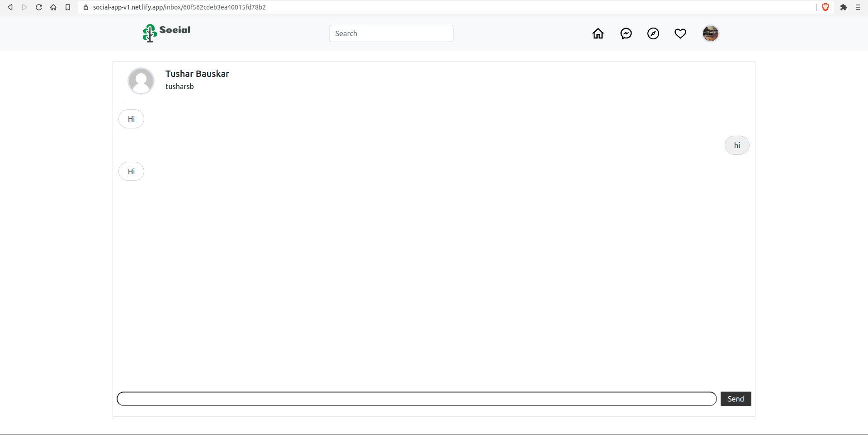Click the Send button
The image size is (868, 435).
tap(736, 399)
